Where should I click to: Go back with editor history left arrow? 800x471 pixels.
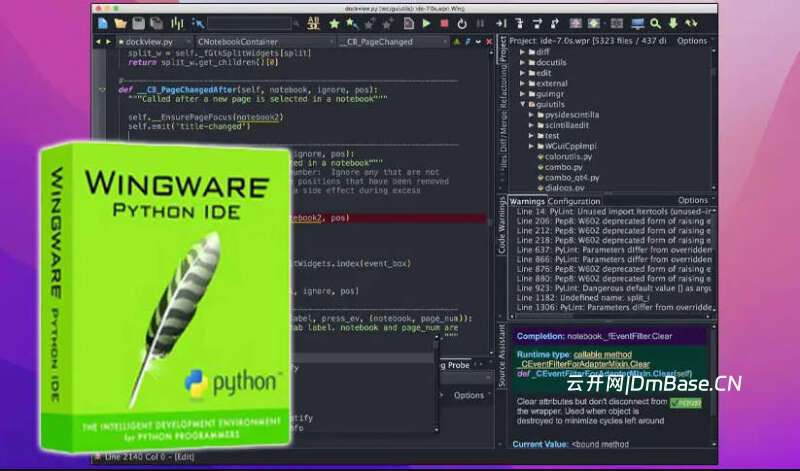pyautogui.click(x=98, y=42)
